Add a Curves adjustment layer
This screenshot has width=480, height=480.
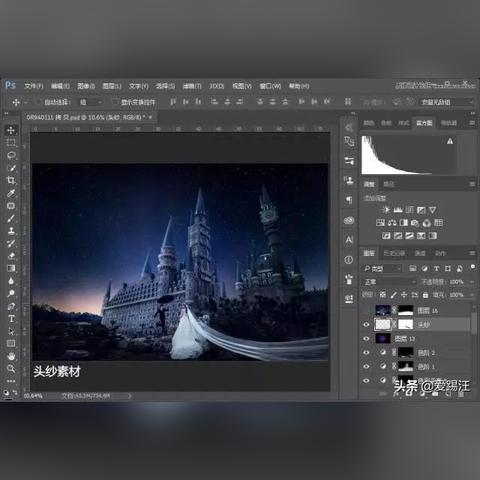tap(410, 210)
